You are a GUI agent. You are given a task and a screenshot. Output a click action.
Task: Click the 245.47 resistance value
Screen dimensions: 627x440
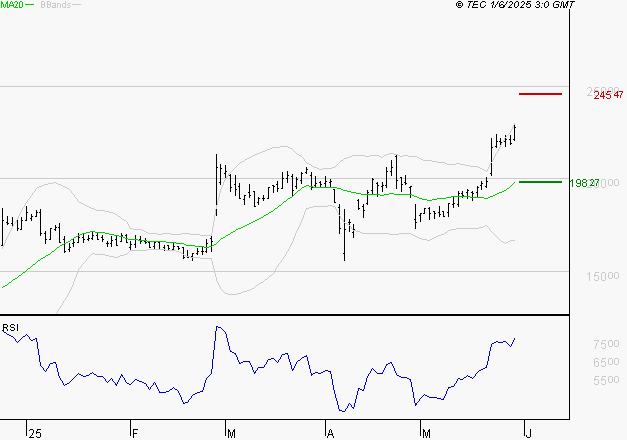click(608, 95)
